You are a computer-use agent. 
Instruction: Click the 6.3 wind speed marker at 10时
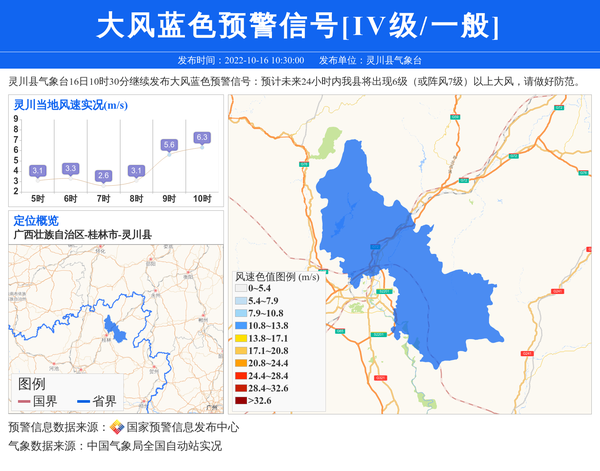click(202, 138)
